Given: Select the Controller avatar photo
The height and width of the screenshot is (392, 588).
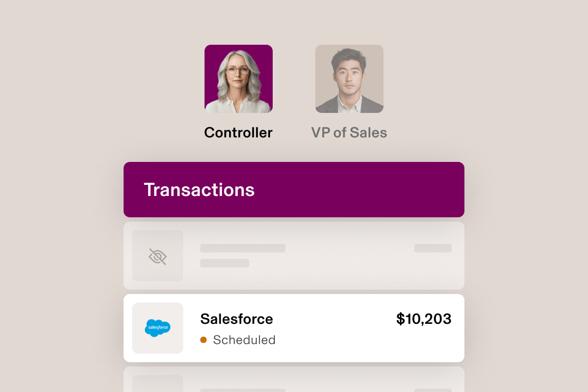Looking at the screenshot, I should pyautogui.click(x=238, y=78).
